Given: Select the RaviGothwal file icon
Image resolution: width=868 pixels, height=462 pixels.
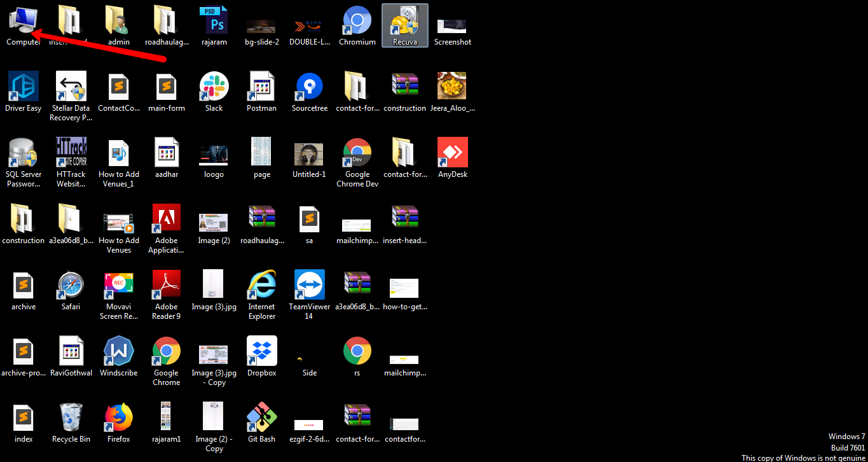Looking at the screenshot, I should pos(71,356).
